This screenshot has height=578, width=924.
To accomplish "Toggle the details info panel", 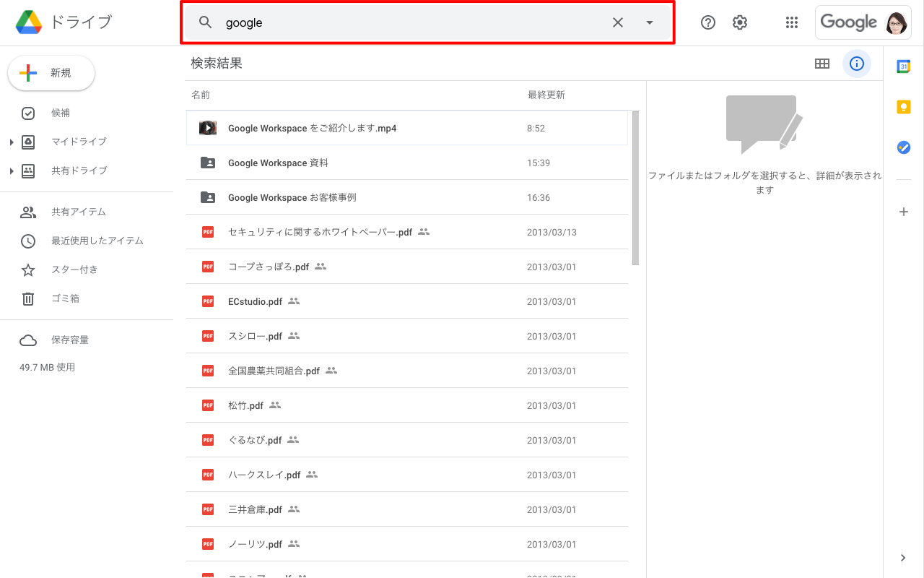I will [x=857, y=64].
